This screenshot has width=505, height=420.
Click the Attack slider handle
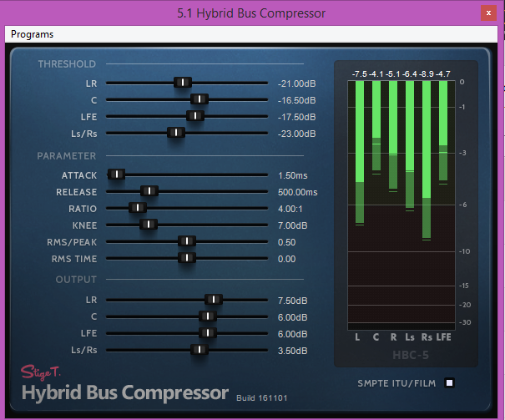(x=116, y=175)
